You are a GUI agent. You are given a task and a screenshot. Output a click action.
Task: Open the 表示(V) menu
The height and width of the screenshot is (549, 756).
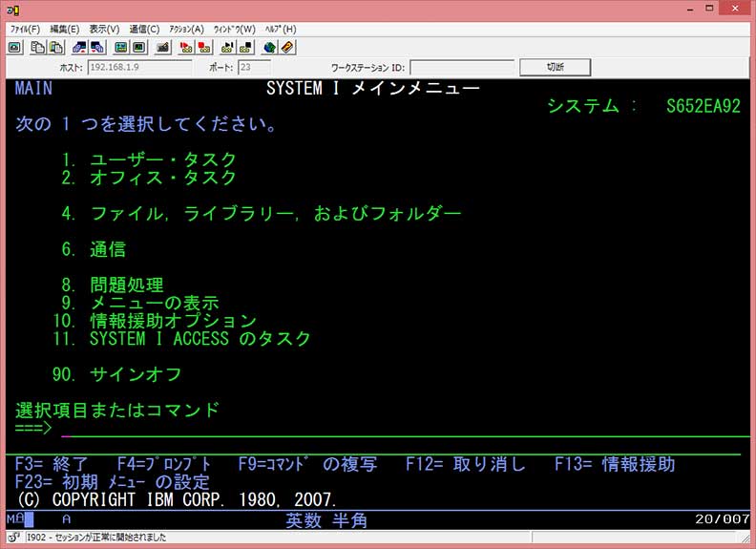105,29
